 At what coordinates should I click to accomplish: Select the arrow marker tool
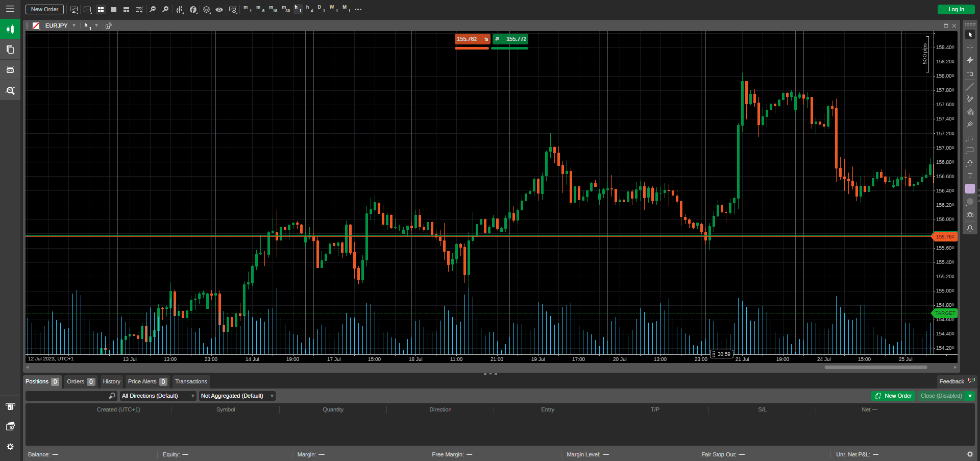coord(970,163)
